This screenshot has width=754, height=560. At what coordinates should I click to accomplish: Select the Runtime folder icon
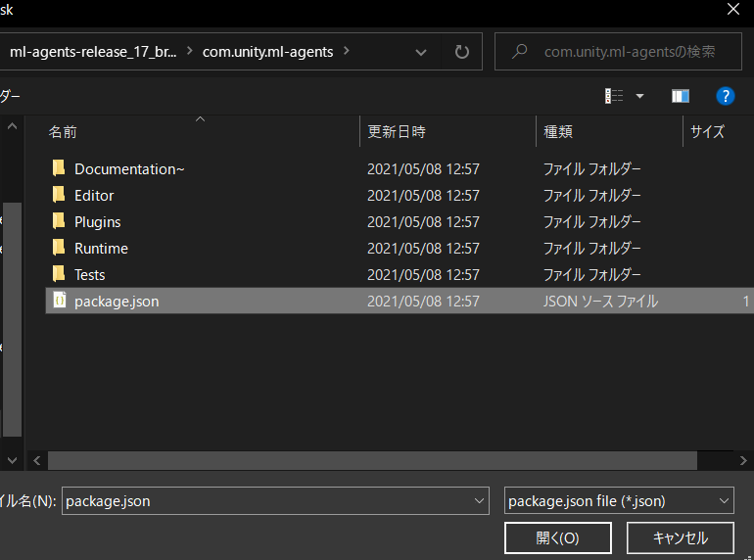59,248
